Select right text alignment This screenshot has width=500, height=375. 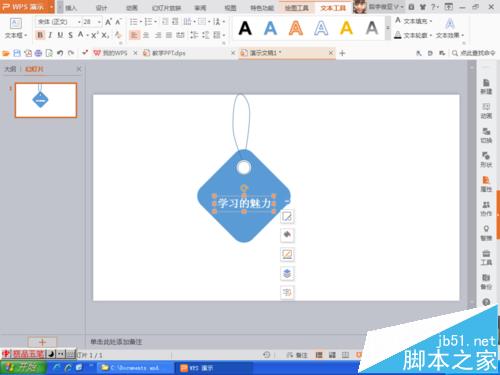pos(158,35)
